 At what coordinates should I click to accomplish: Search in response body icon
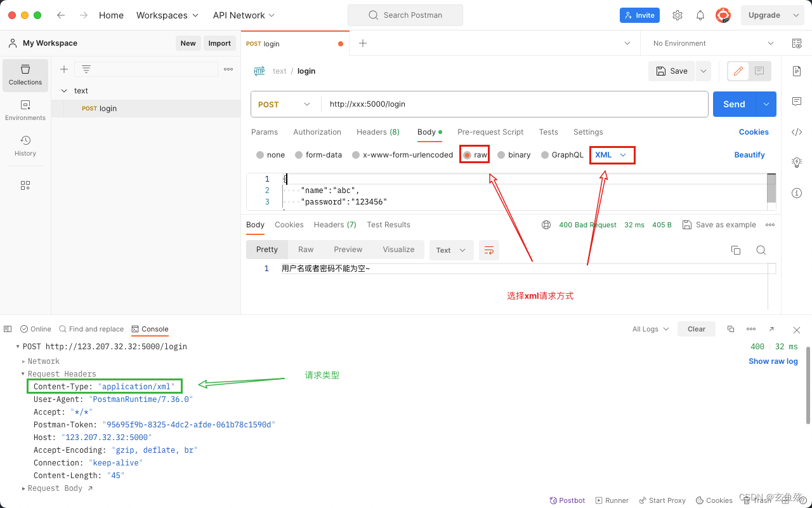pos(761,250)
